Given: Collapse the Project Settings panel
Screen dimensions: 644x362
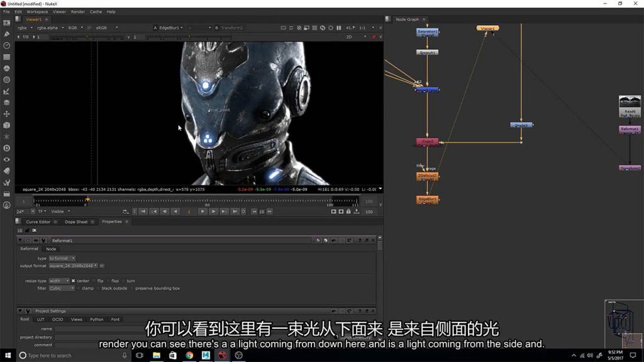Looking at the screenshot, I should point(19,311).
